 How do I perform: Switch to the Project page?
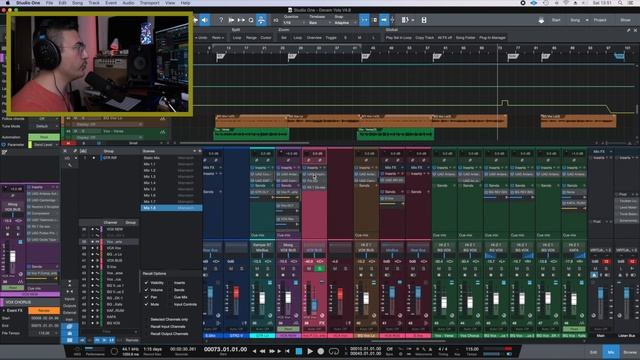click(x=600, y=20)
